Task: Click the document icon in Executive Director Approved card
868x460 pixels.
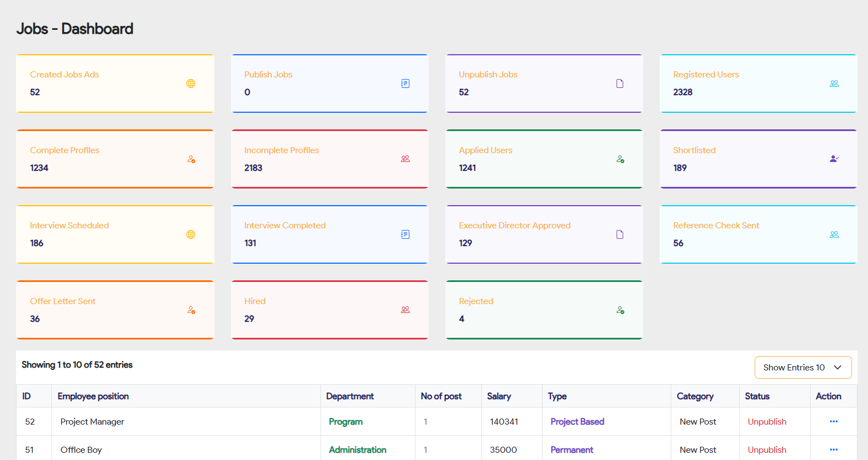Action: point(619,234)
